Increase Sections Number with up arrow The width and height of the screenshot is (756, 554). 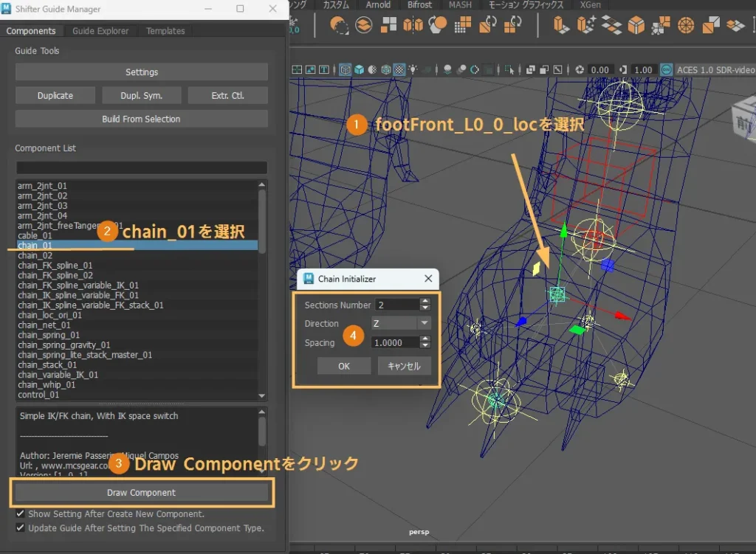click(425, 302)
